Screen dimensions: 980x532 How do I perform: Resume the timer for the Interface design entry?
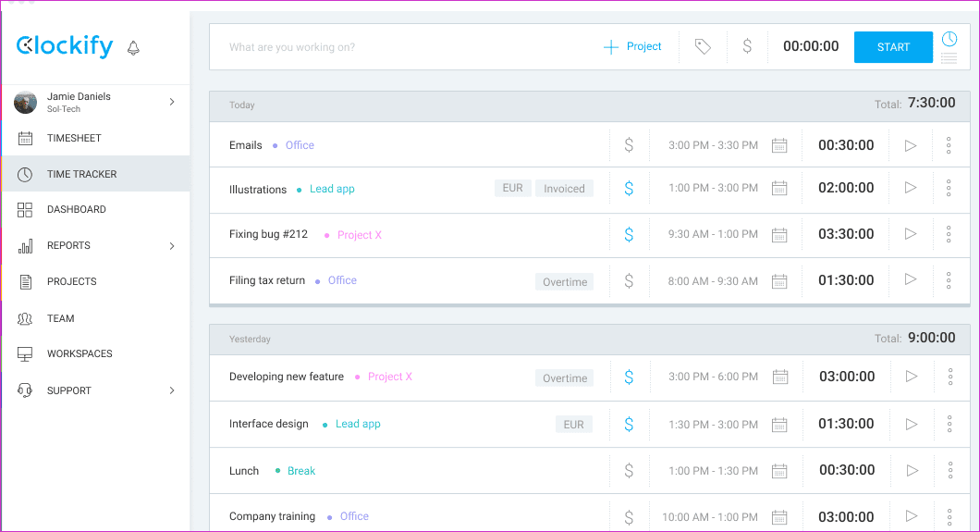(x=912, y=424)
